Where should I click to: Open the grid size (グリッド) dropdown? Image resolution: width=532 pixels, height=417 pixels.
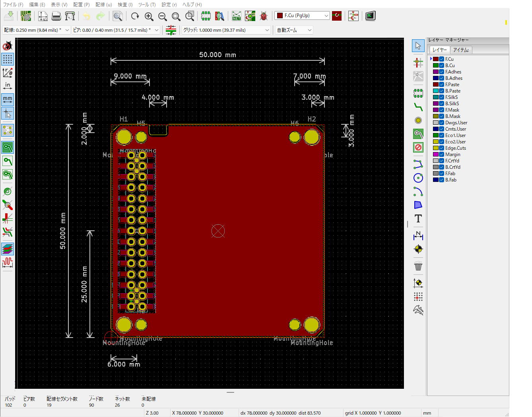pos(226,30)
